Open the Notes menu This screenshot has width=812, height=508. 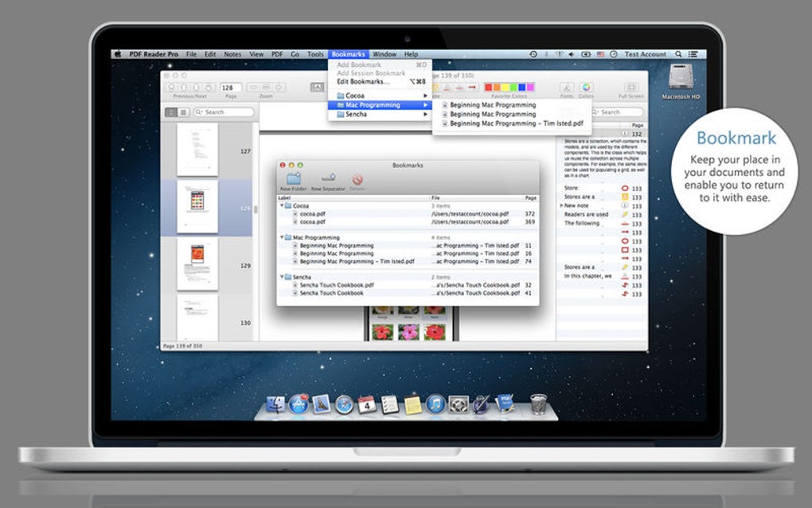click(x=232, y=54)
